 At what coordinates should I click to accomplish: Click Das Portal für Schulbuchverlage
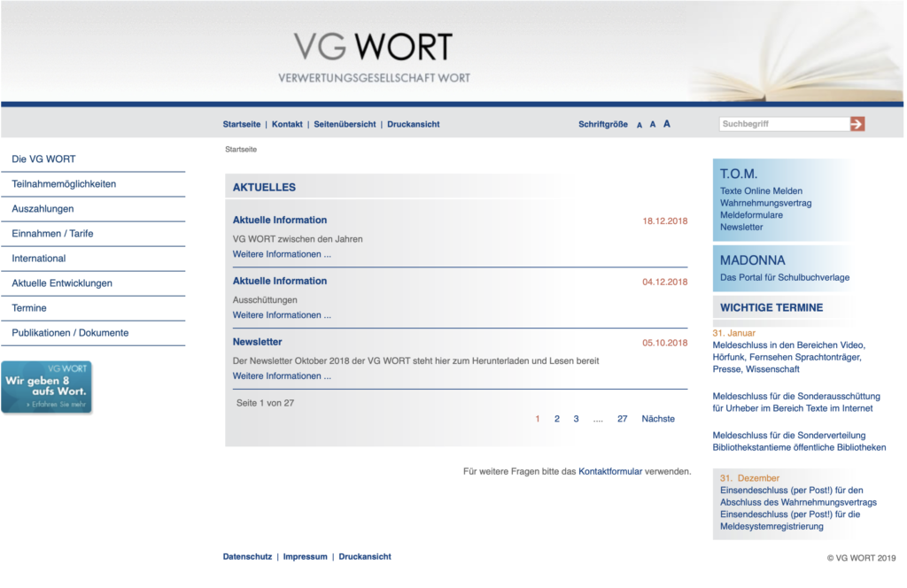[x=785, y=277]
